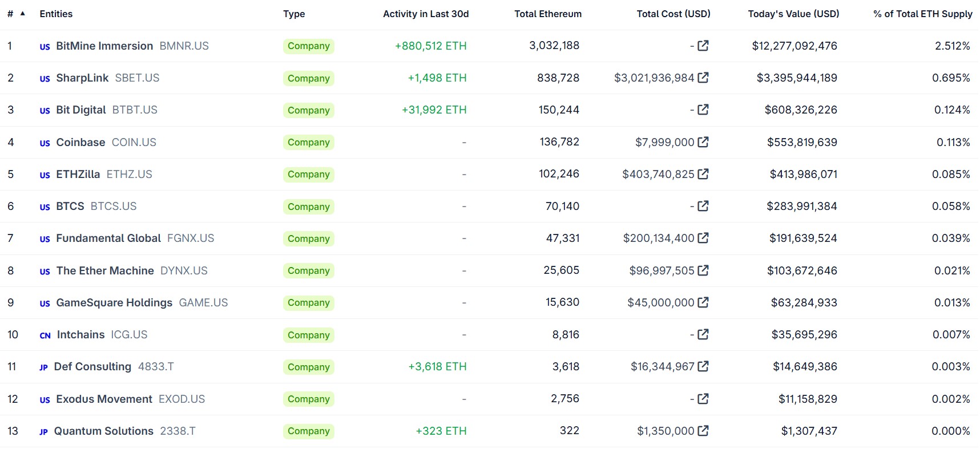The height and width of the screenshot is (449, 980).
Task: Open the SharpLink entity page
Action: [x=82, y=78]
